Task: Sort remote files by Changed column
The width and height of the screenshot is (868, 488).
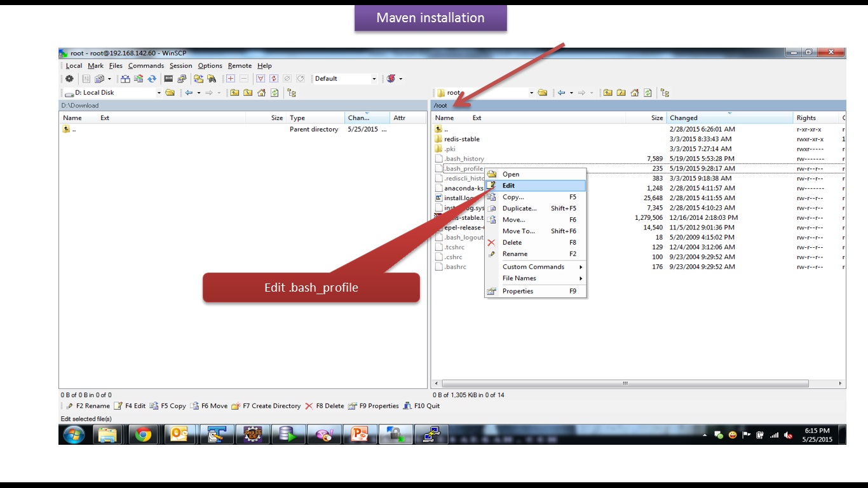Action: tap(729, 118)
